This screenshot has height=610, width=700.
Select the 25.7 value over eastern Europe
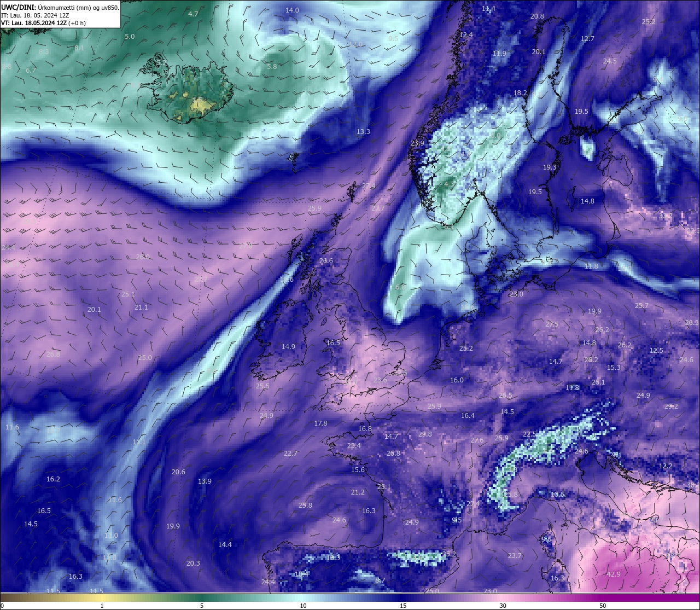[641, 306]
